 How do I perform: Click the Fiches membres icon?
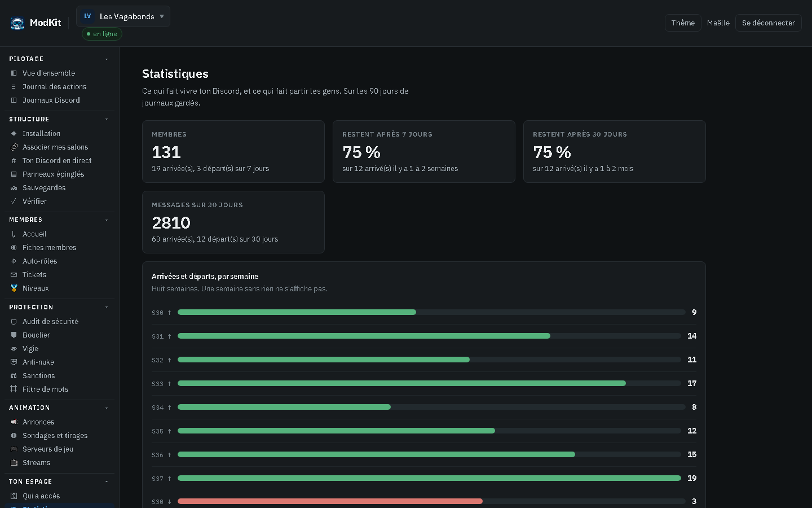coord(14,247)
